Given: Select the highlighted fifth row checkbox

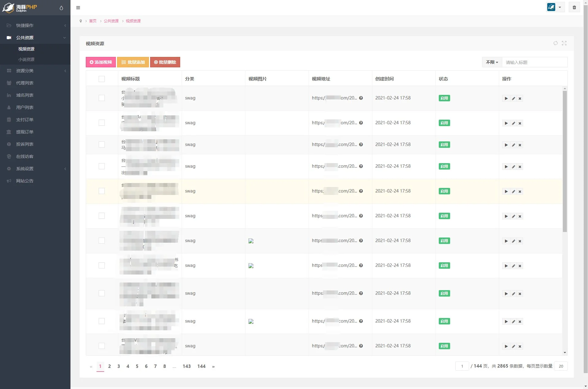Looking at the screenshot, I should [102, 191].
